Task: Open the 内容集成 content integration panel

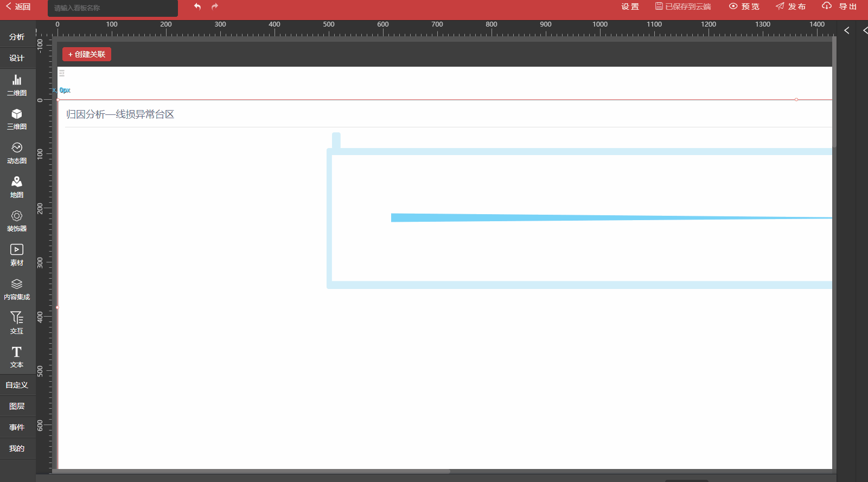Action: pos(17,289)
